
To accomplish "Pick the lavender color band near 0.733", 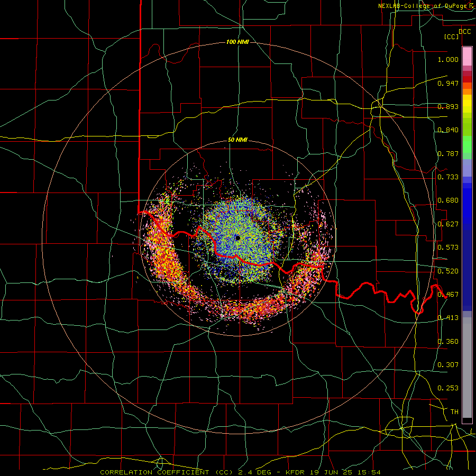I will click(x=467, y=168).
